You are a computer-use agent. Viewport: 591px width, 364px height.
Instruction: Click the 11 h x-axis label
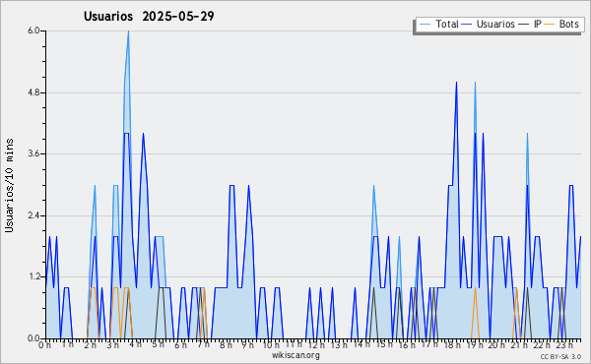pyautogui.click(x=294, y=344)
